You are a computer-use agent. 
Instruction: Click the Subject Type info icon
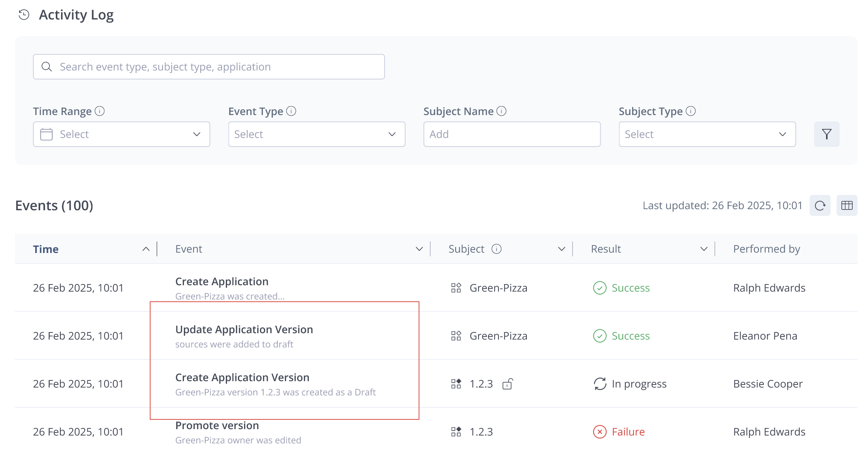click(x=691, y=111)
